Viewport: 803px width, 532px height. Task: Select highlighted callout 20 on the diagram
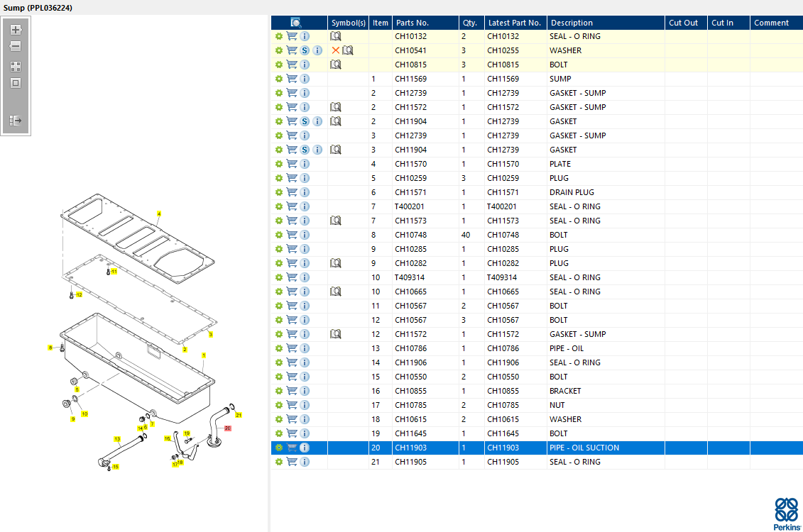coord(227,428)
